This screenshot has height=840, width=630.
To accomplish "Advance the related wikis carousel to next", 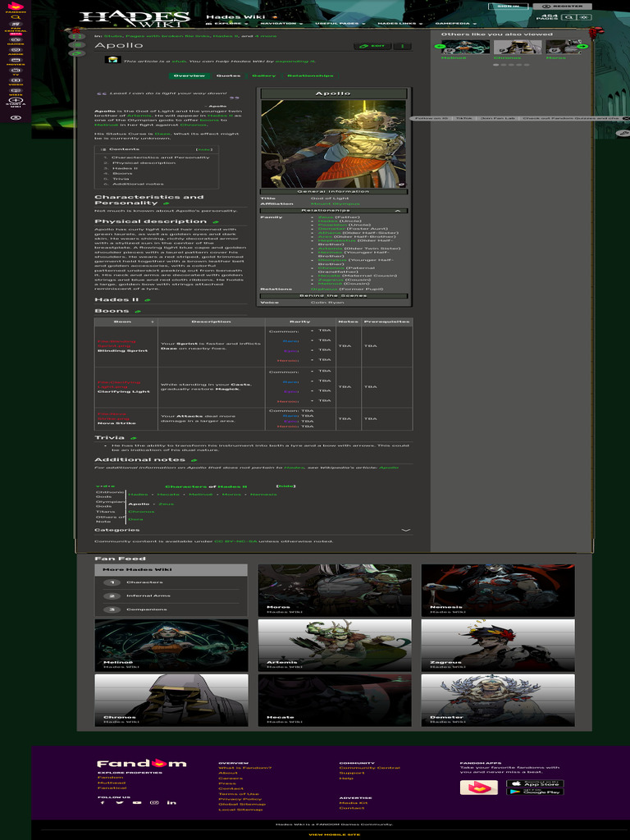I will tap(582, 47).
